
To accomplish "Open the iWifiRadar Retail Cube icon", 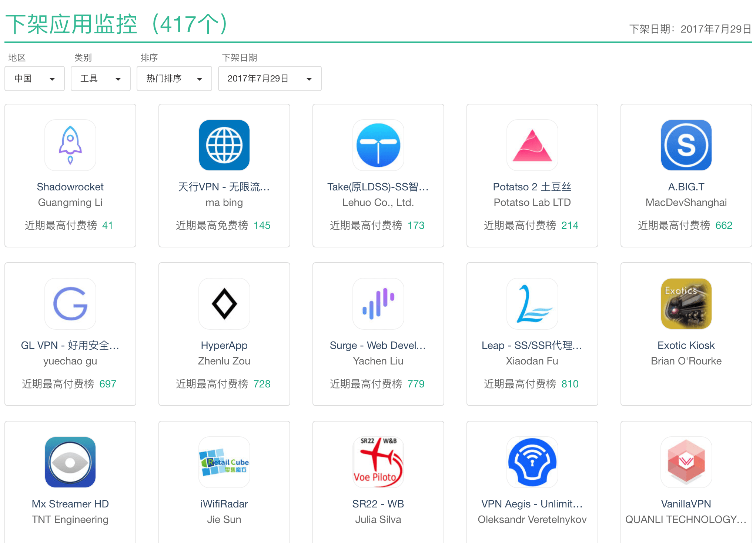I will [224, 462].
